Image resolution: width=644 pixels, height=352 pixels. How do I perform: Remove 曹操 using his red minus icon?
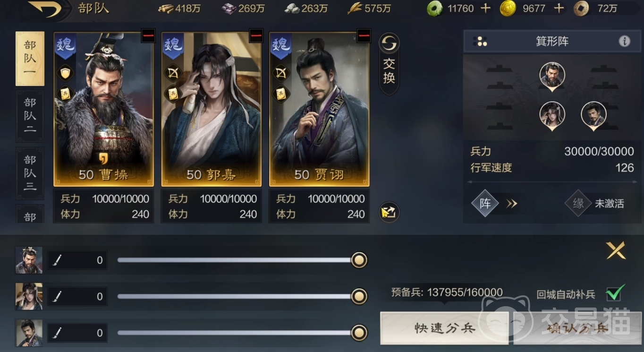click(148, 35)
